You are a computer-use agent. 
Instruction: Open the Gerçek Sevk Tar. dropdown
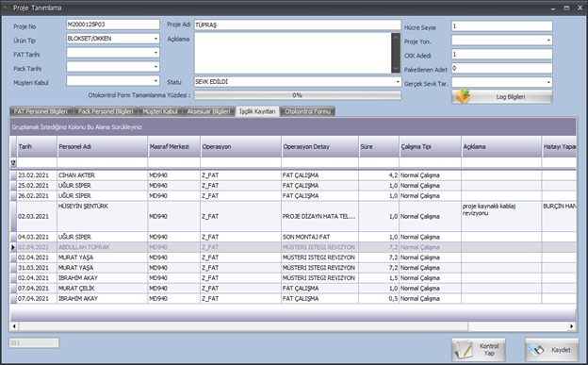tap(548, 82)
